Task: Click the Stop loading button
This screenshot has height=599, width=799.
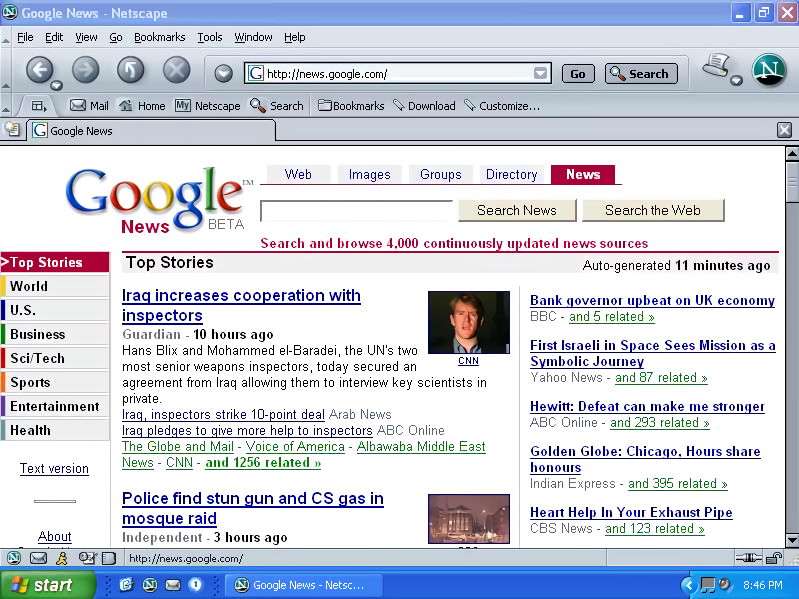Action: (176, 70)
